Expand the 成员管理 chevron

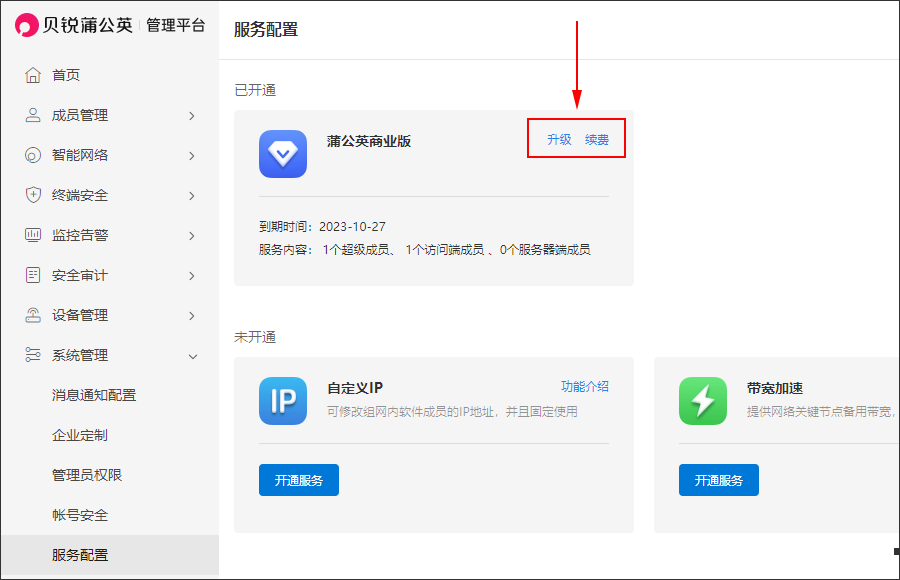192,116
